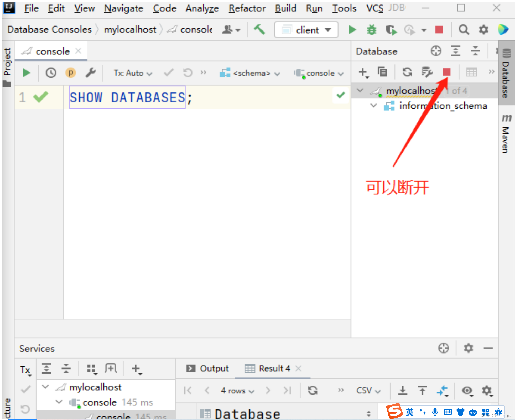This screenshot has height=420, width=515.
Task: Open the Tx Auto transaction mode dropdown
Action: 133,73
